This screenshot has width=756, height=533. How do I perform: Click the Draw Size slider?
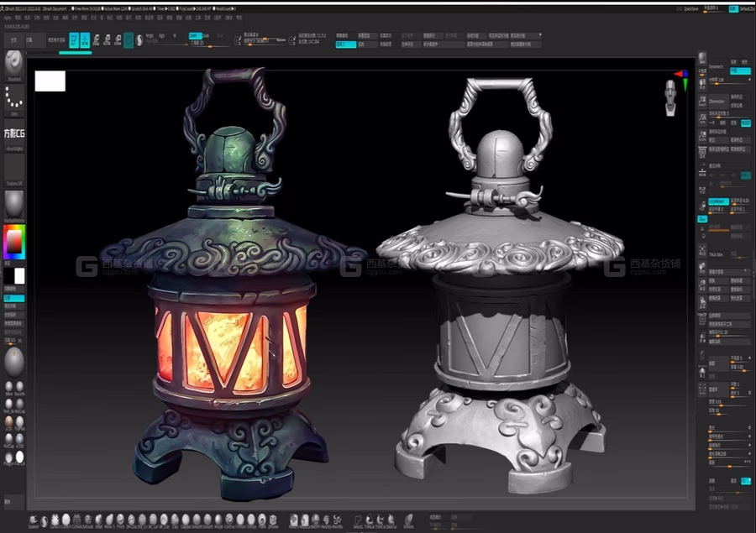pyautogui.click(x=265, y=41)
